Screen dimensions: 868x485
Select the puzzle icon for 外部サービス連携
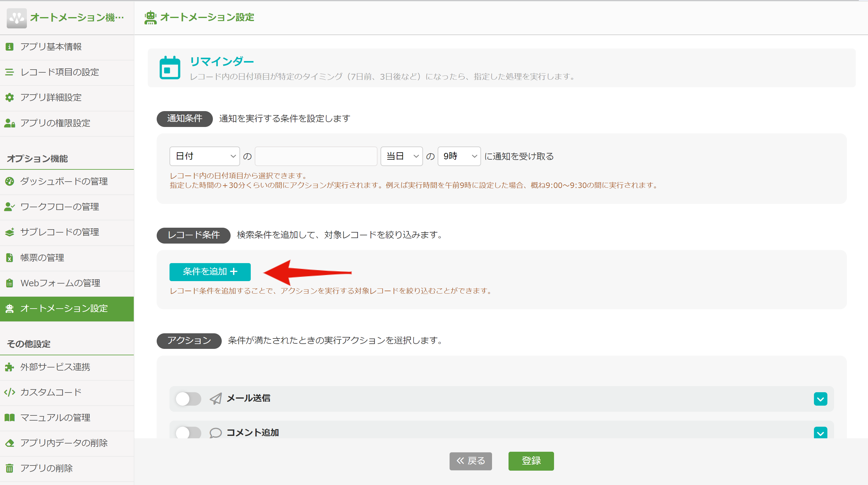click(x=9, y=367)
